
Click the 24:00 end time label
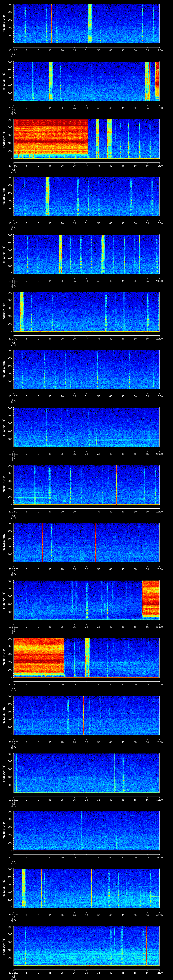[x=159, y=454]
